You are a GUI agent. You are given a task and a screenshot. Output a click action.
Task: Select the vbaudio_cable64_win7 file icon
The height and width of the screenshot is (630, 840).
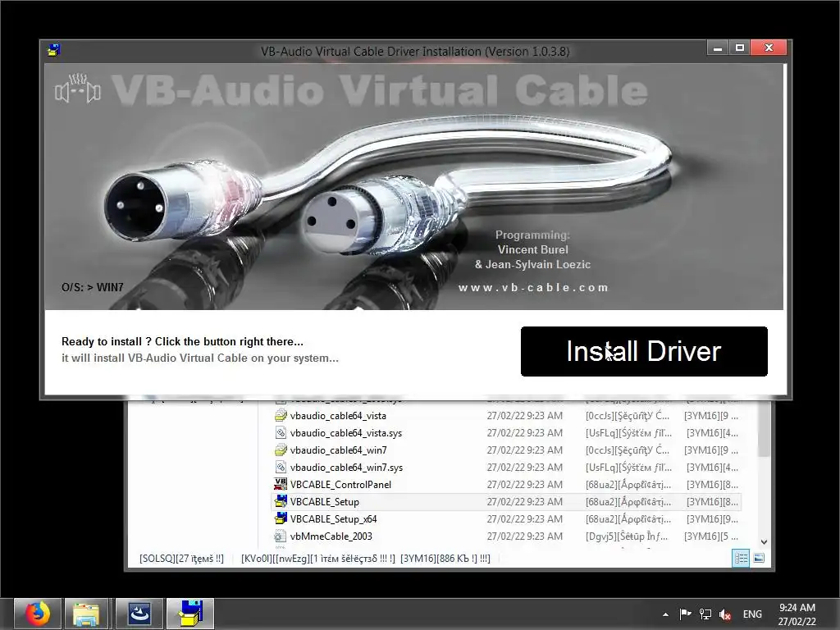pyautogui.click(x=281, y=450)
